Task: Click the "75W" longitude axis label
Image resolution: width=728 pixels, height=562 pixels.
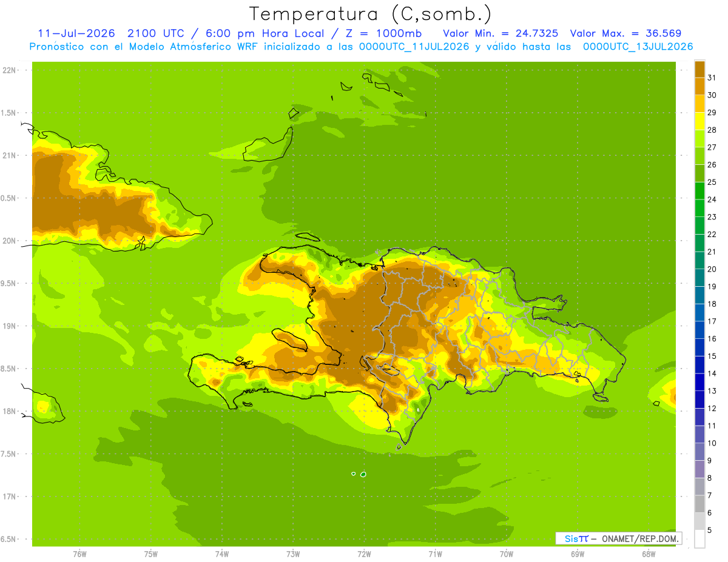Action: tap(151, 554)
